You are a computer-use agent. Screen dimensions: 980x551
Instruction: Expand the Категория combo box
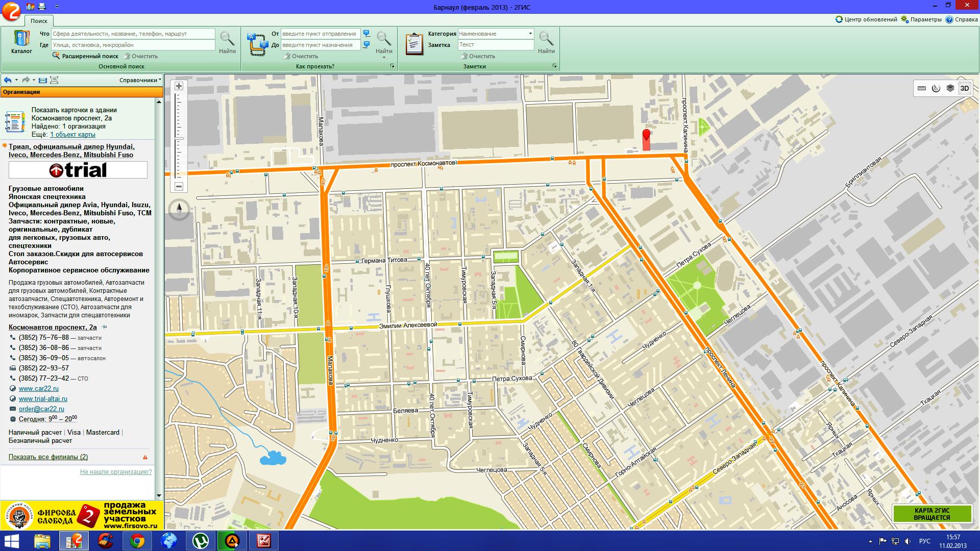(530, 34)
